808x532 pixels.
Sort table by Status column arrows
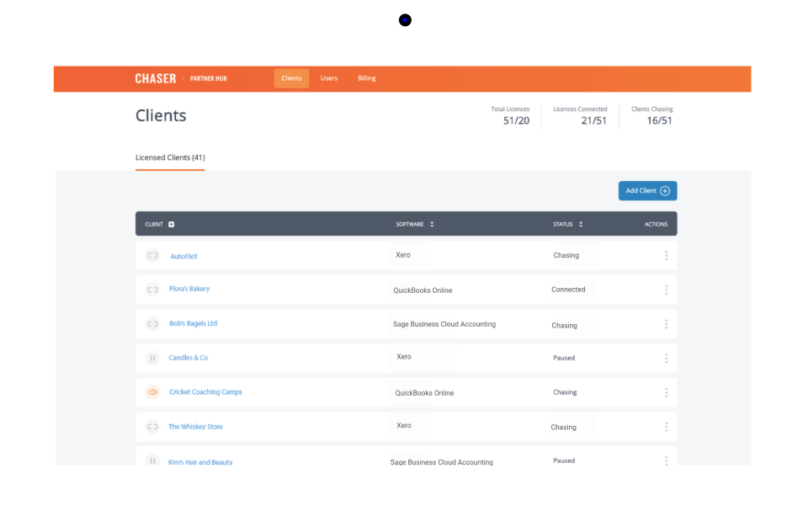(581, 224)
